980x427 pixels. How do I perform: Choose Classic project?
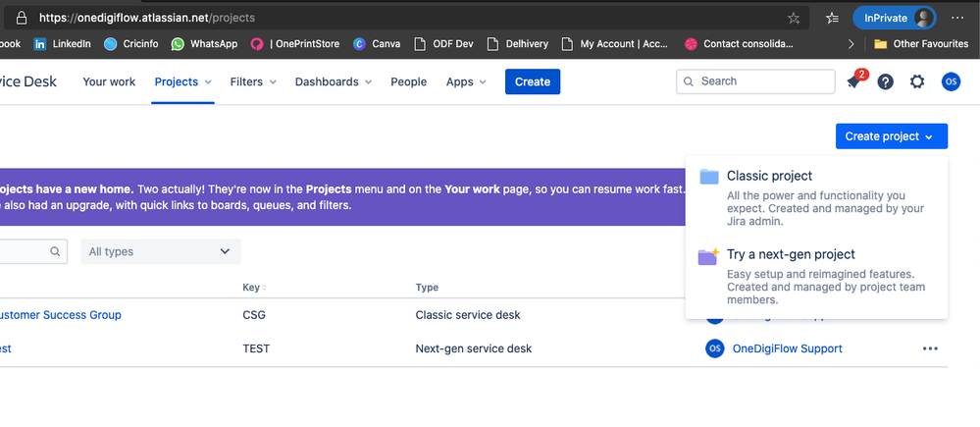[x=816, y=198]
